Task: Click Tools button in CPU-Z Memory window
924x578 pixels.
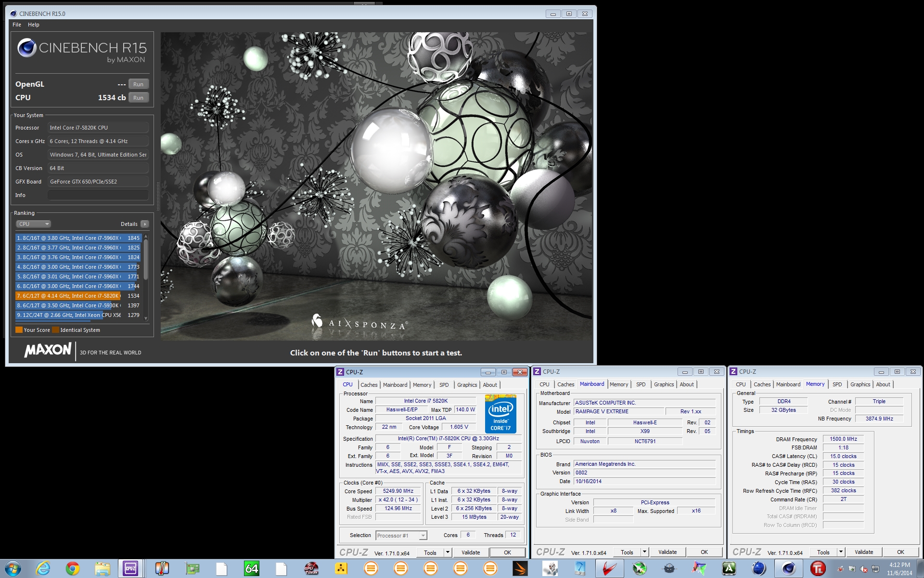Action: point(823,552)
